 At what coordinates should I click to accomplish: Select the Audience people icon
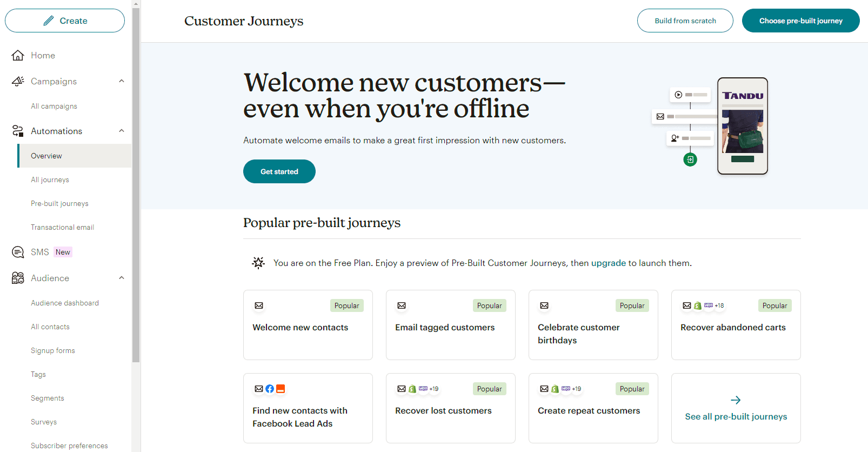pos(17,278)
